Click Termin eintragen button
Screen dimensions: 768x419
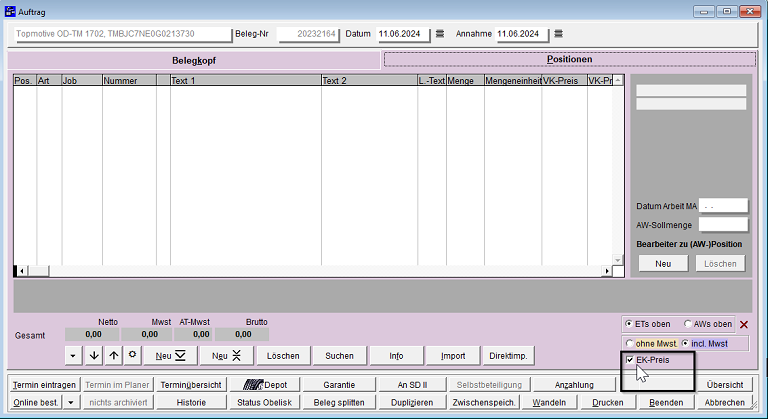click(x=44, y=385)
